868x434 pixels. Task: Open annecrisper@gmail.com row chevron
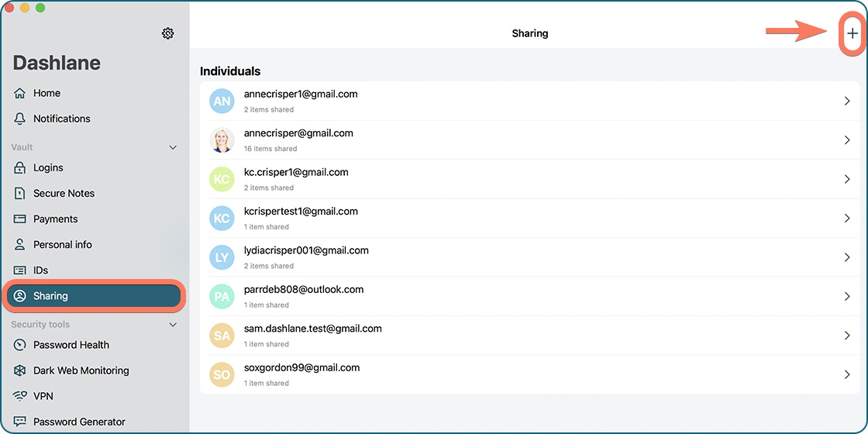847,140
